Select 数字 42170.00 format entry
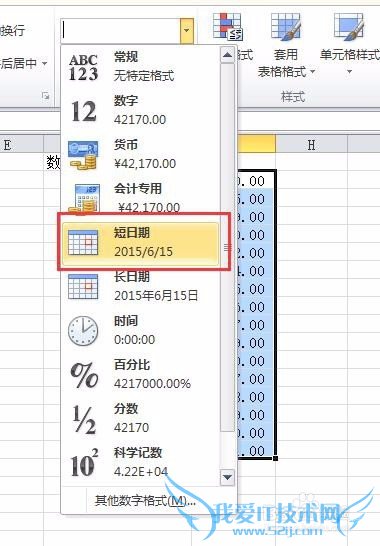Image resolution: width=380 pixels, height=546 pixels. (140, 111)
